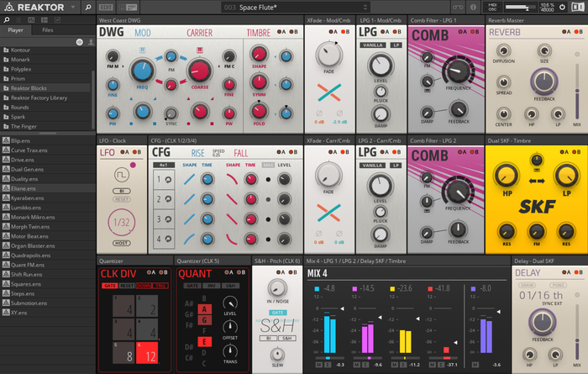The height and width of the screenshot is (374, 588).
Task: Switch to the Player tab
Action: click(15, 29)
